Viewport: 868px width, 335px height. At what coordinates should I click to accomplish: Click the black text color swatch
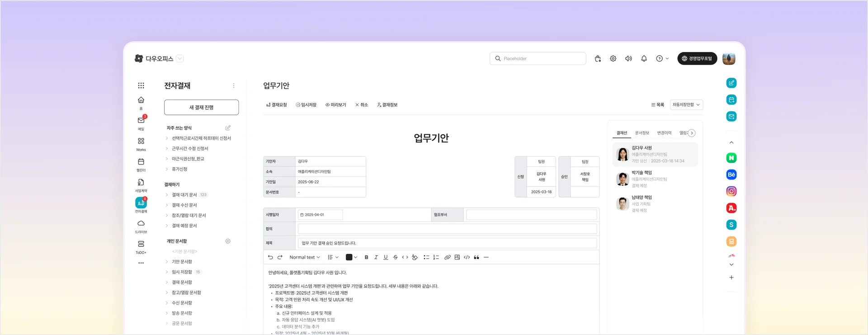coord(349,257)
